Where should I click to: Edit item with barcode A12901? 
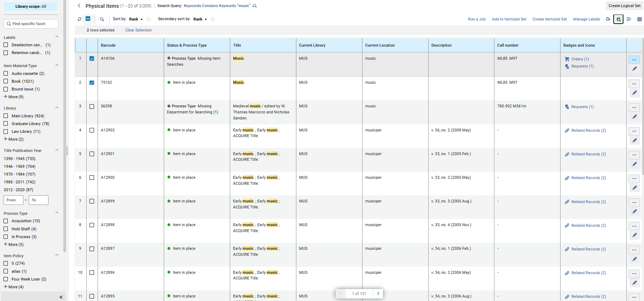(634, 164)
